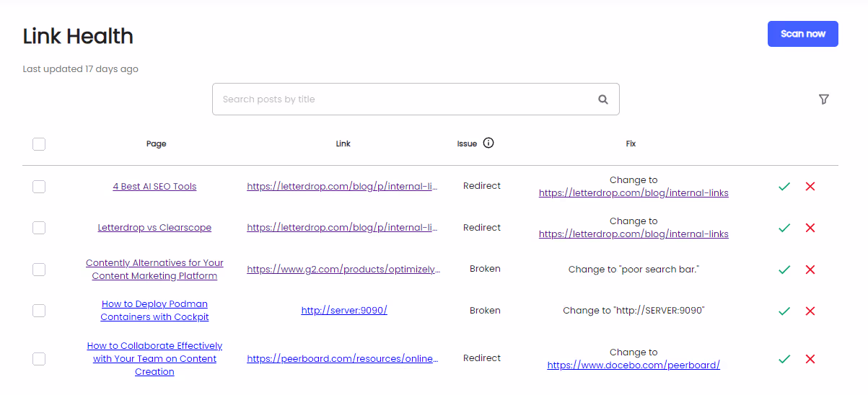Click Change to "poor search bar." text
This screenshot has height=395, width=868.
(634, 270)
